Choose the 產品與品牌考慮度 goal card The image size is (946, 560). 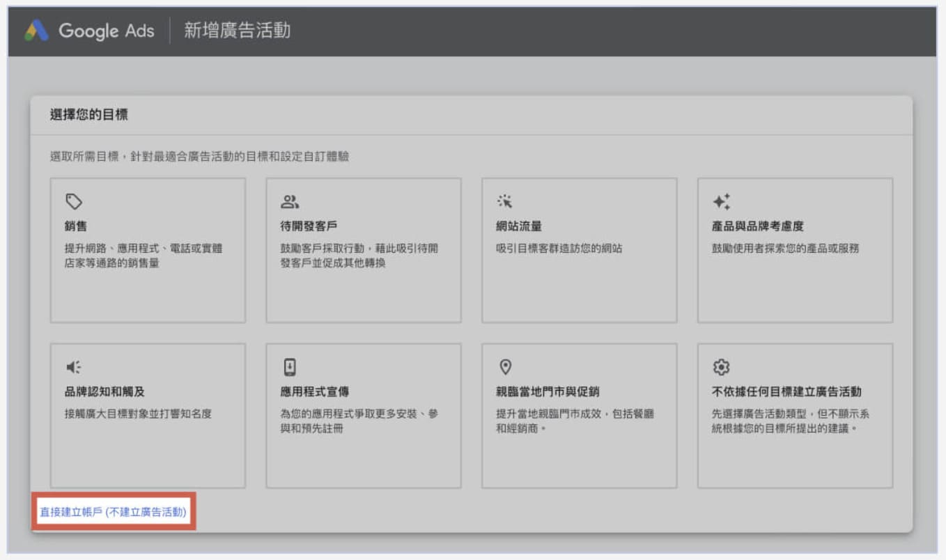point(795,250)
